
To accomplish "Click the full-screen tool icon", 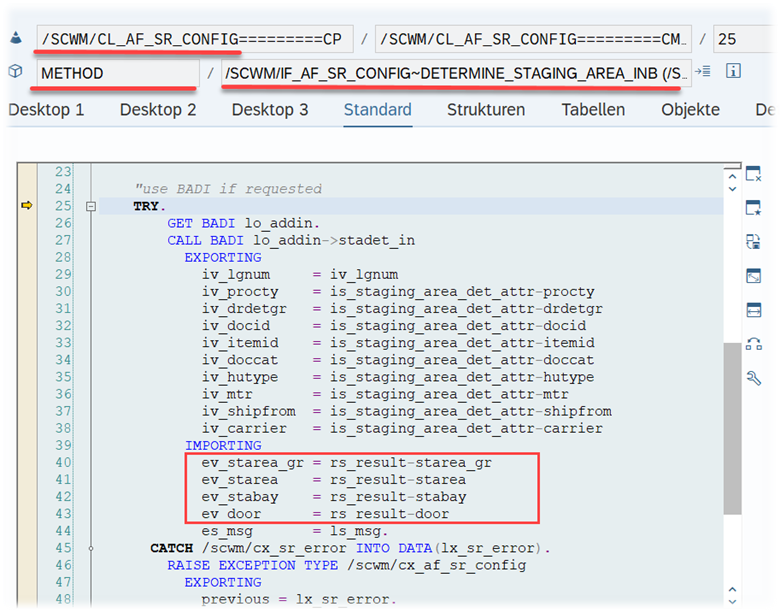I will pos(753,276).
